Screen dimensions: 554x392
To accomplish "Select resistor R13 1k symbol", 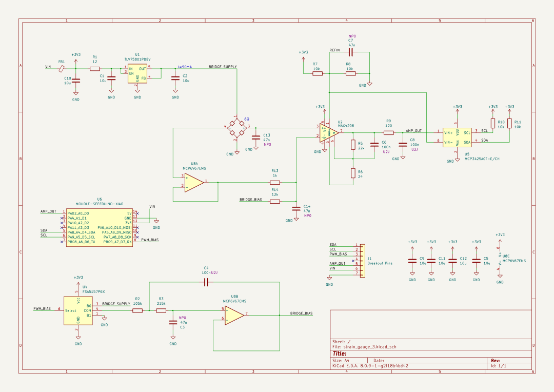I will tap(275, 183).
